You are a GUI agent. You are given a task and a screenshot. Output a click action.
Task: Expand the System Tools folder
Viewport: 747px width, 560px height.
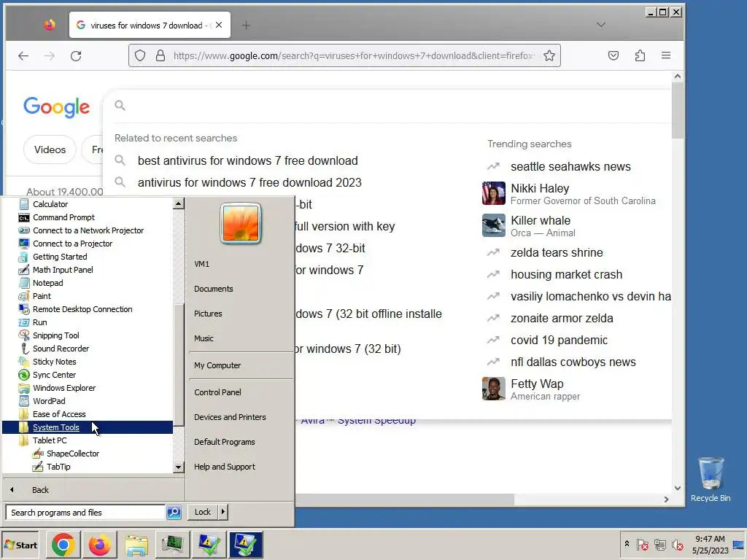click(55, 427)
